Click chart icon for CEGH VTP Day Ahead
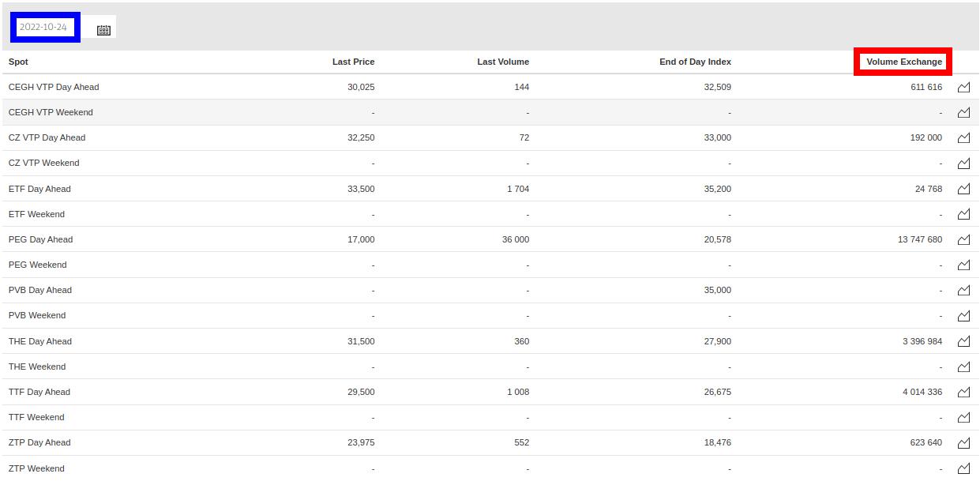Viewport: 980px width, 485px height. 963,88
